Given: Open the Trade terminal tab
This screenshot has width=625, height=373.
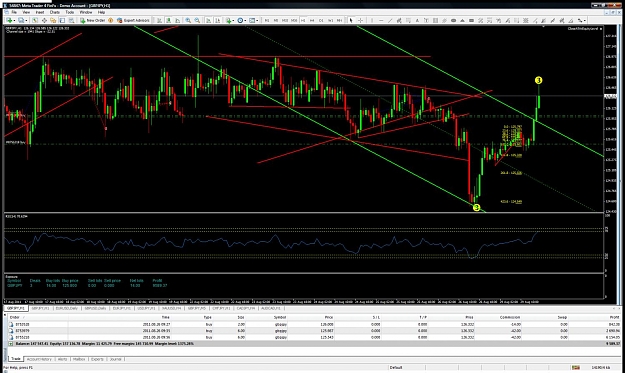Looking at the screenshot, I should click(x=16, y=359).
